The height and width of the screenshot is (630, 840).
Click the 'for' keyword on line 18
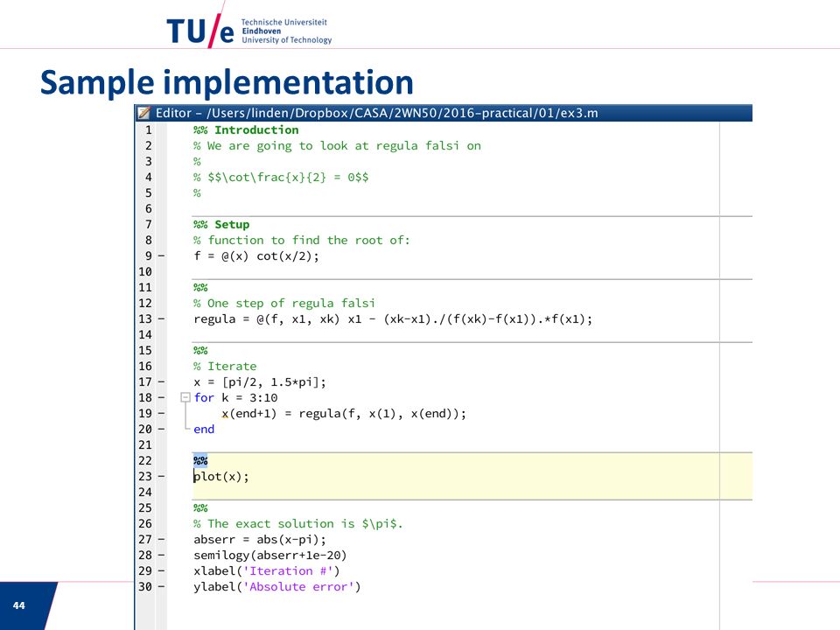tap(204, 397)
